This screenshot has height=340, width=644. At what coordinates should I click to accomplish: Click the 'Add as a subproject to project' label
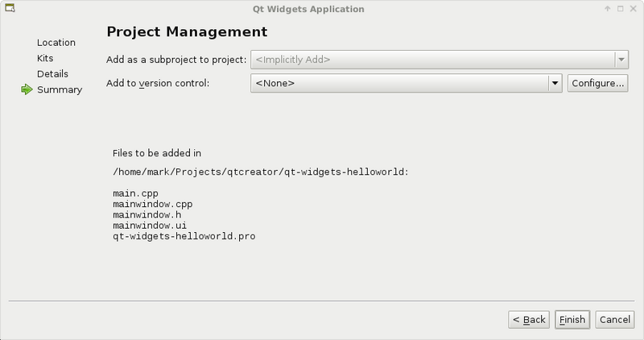point(176,60)
